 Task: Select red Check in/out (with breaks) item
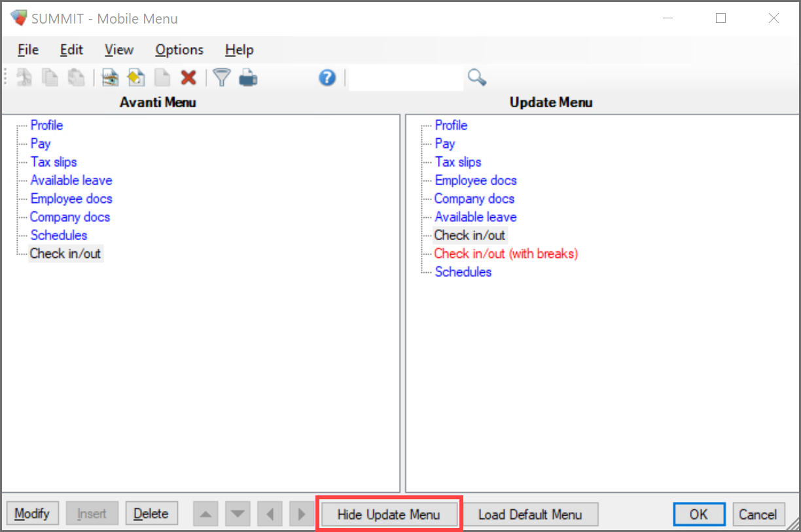pyautogui.click(x=507, y=253)
